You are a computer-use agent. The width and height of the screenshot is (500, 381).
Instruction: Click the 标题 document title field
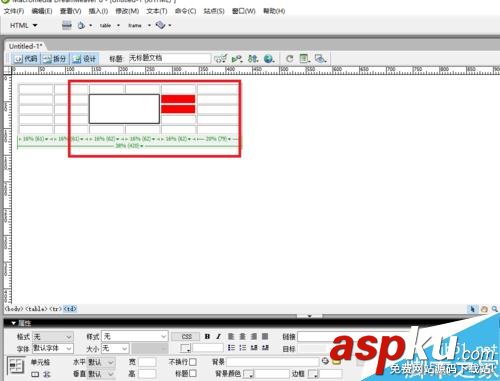click(x=170, y=58)
